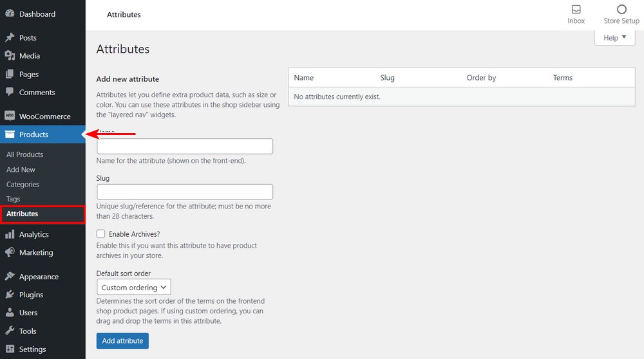Click the Products archive box icon
This screenshot has height=359, width=644.
pos(10,134)
